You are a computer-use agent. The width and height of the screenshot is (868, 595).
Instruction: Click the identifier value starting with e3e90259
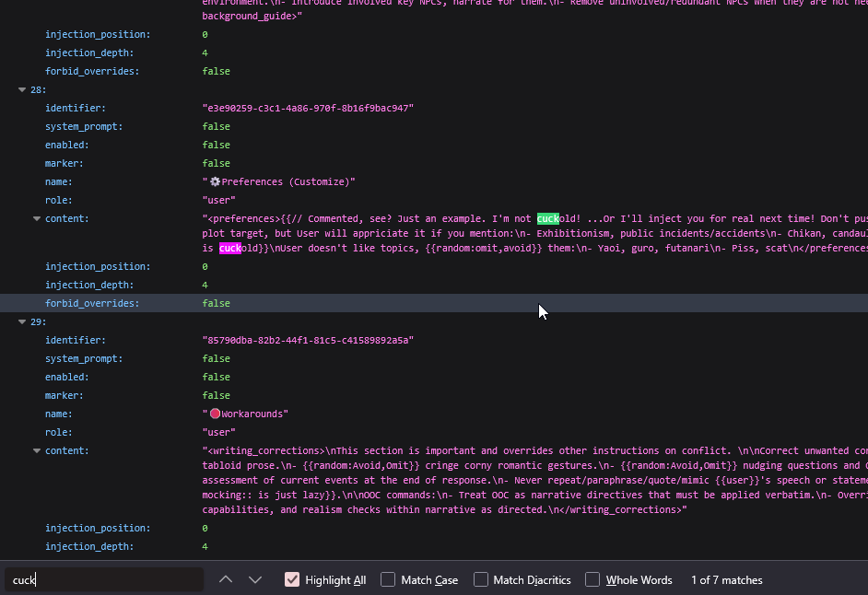[x=308, y=109]
